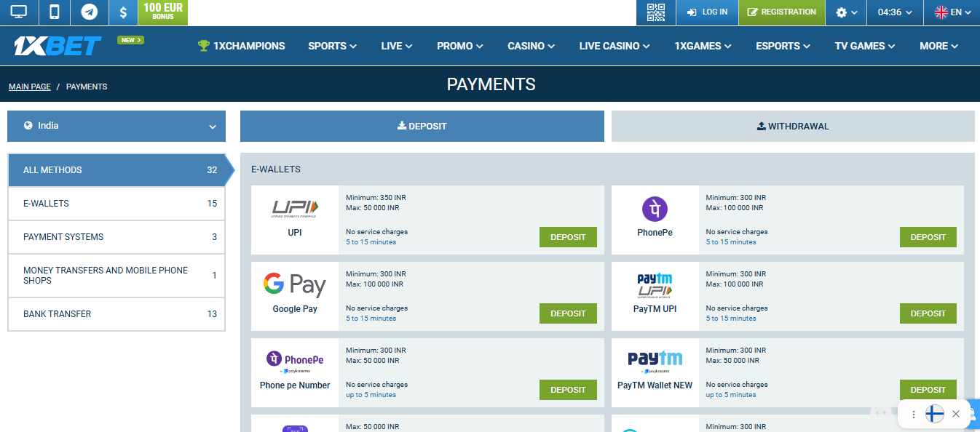Open the Esports navigation menu
Viewport: 980px width, 432px height.
click(x=783, y=46)
